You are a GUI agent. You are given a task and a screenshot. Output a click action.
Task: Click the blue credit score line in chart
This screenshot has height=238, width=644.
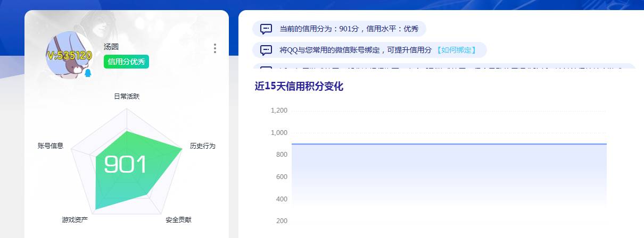449,144
